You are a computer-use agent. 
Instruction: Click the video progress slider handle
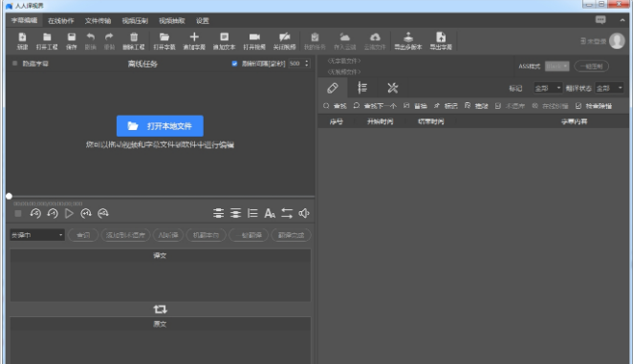pyautogui.click(x=9, y=196)
